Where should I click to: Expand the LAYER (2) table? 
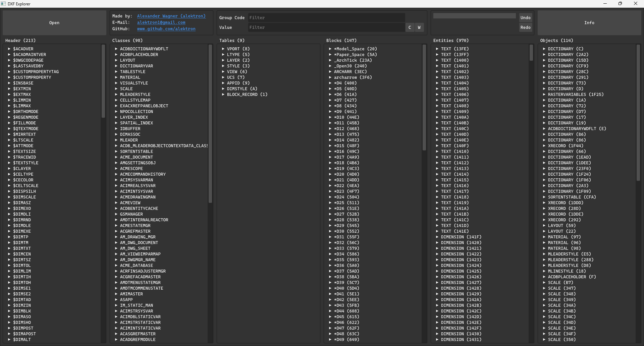point(223,60)
